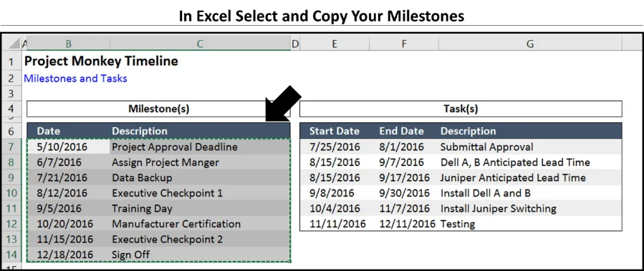This screenshot has width=644, height=271.
Task: Select the 12/18/2016 date cell
Action: (x=69, y=255)
